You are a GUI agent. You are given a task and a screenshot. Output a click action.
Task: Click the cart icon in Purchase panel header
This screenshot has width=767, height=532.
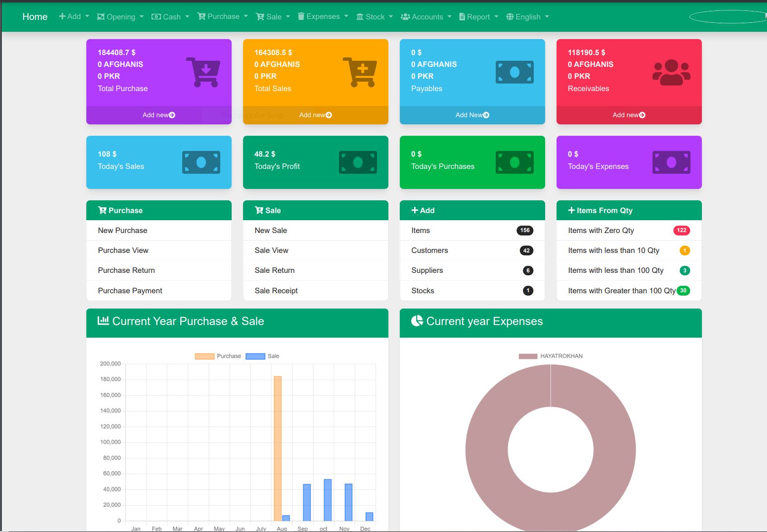point(102,210)
